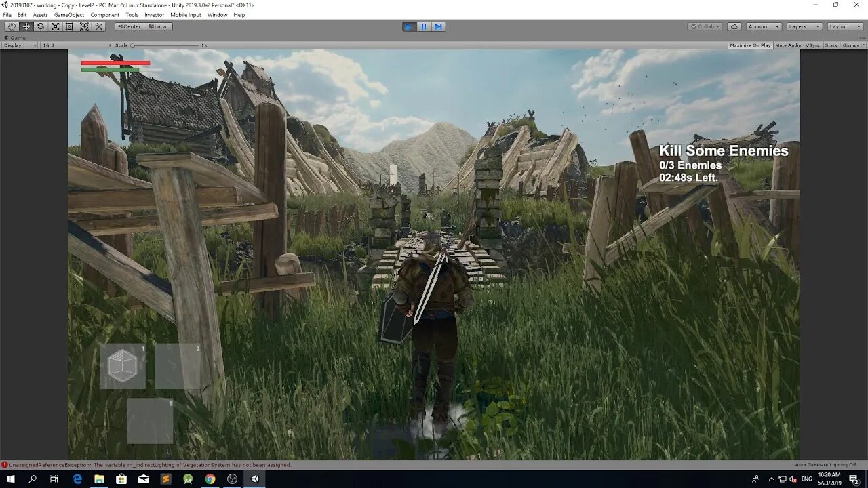
Task: Select the Move tool
Action: pos(26,26)
